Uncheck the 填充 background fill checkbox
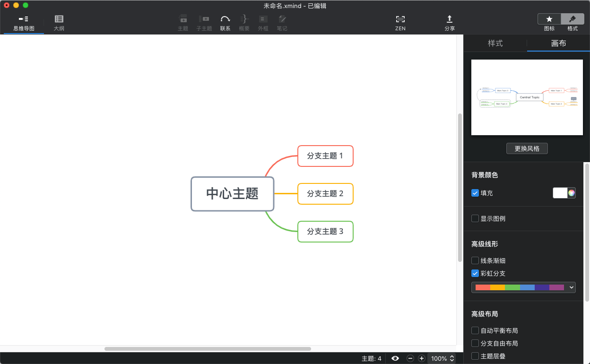 pyautogui.click(x=475, y=193)
